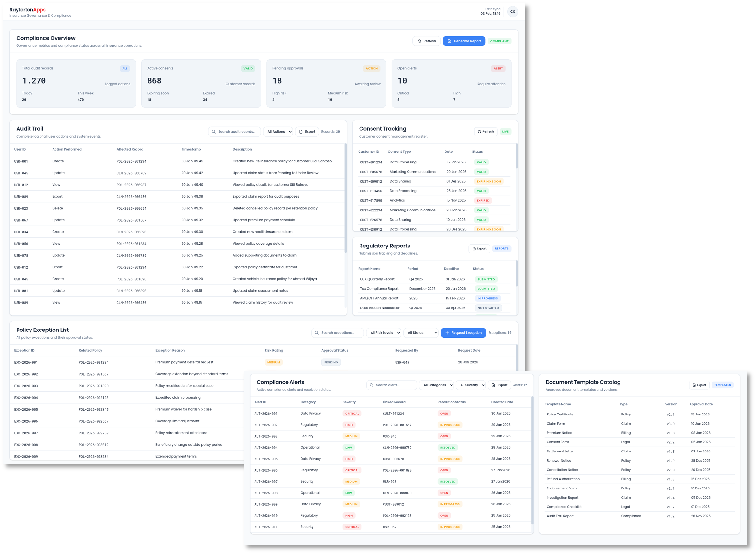Image resolution: width=756 pixels, height=554 pixels.
Task: Open the All Actions dropdown
Action: click(278, 132)
